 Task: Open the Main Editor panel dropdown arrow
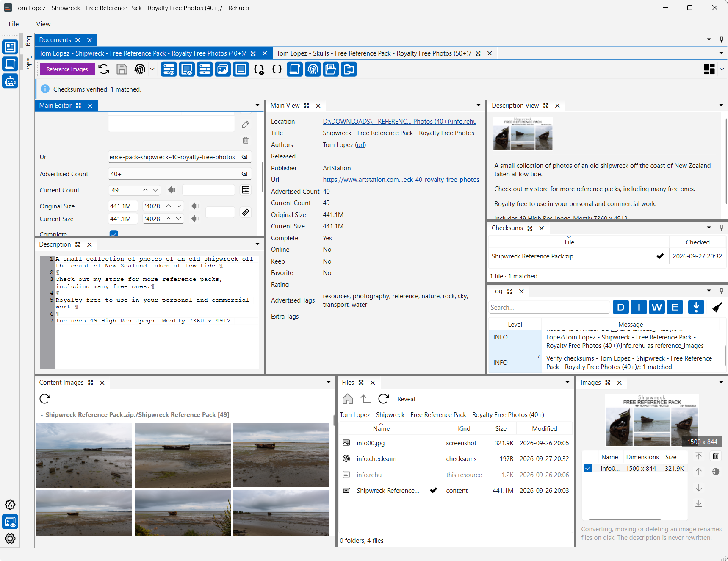257,105
